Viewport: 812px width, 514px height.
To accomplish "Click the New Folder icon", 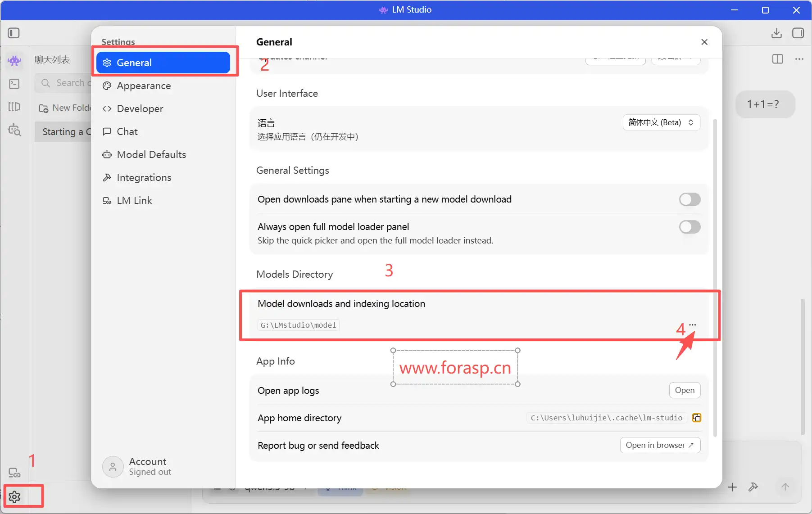I will [x=44, y=108].
